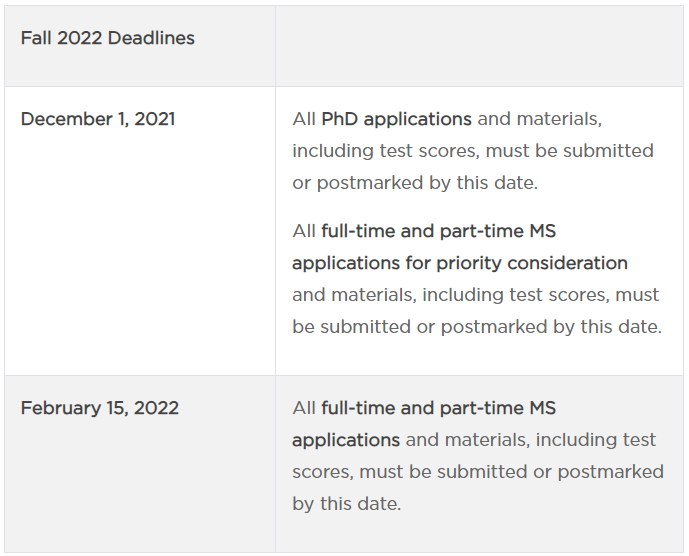Click 'and materials, including test scores, must' line

[x=475, y=295]
